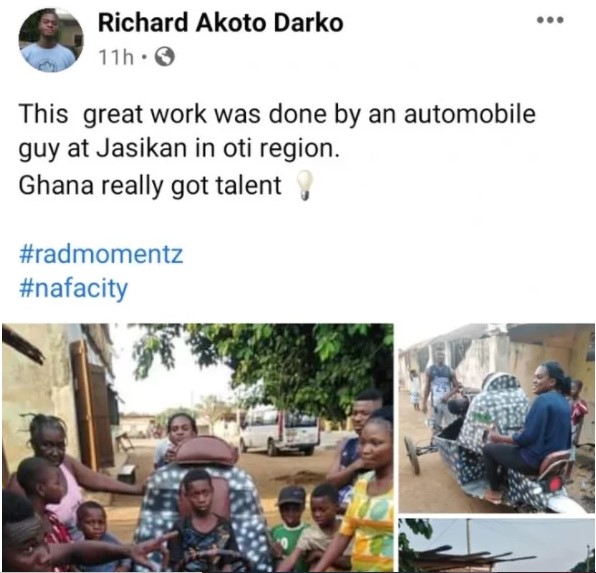This screenshot has height=573, width=596.
Task: Open the #nafacity hashtag
Action: pyautogui.click(x=73, y=288)
